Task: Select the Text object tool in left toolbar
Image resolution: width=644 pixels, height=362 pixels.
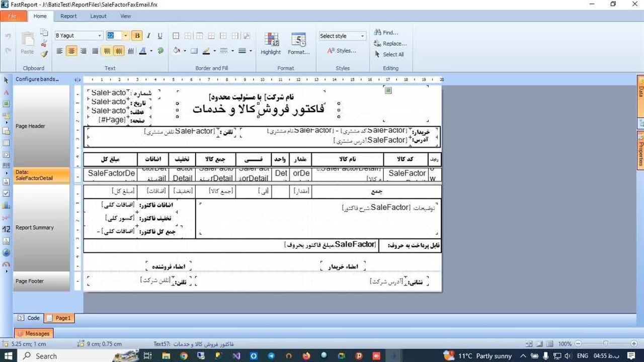Action: pyautogui.click(x=7, y=93)
